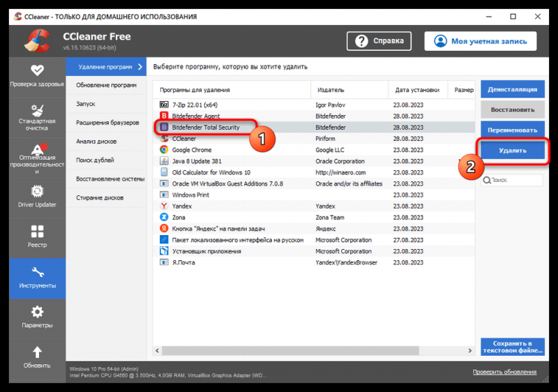Open Параметры settings gear section
The height and width of the screenshot is (392, 558).
click(37, 318)
